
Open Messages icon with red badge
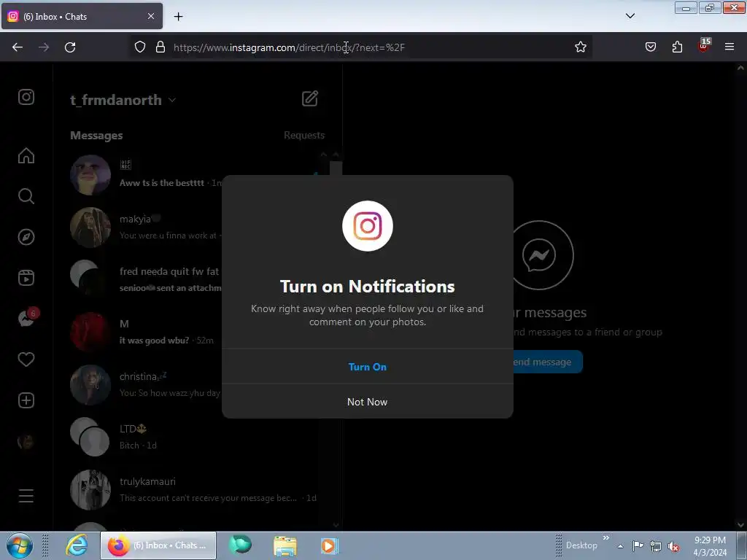pyautogui.click(x=28, y=318)
